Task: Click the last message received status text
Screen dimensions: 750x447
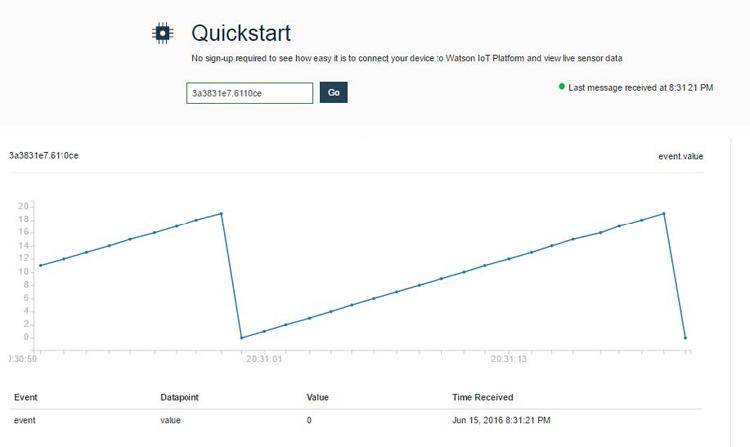Action: click(640, 88)
